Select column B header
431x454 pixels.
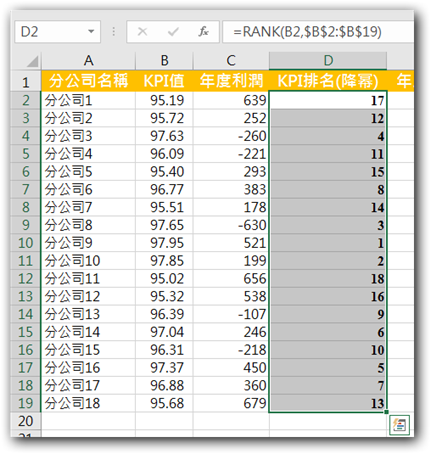click(164, 61)
